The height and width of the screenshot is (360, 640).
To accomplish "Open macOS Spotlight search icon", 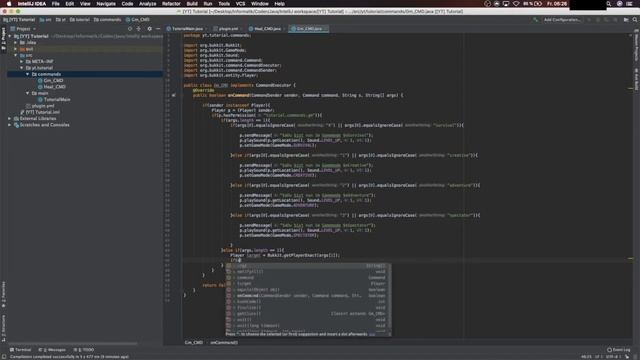I will pos(609,4).
